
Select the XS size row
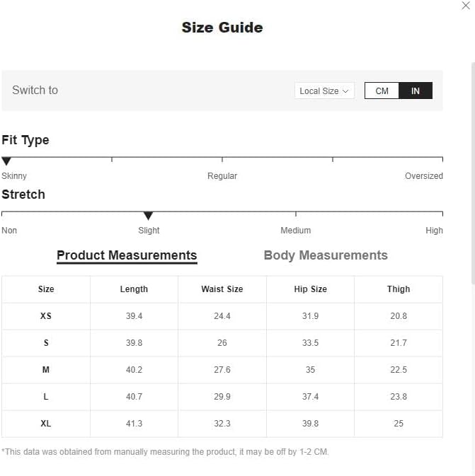46,316
